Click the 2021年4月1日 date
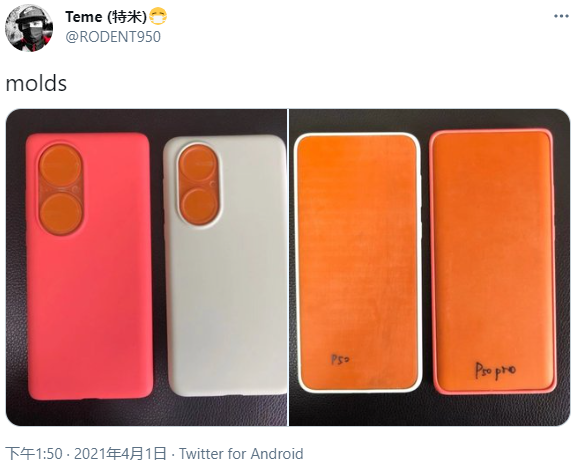581x463 pixels. coord(120,454)
